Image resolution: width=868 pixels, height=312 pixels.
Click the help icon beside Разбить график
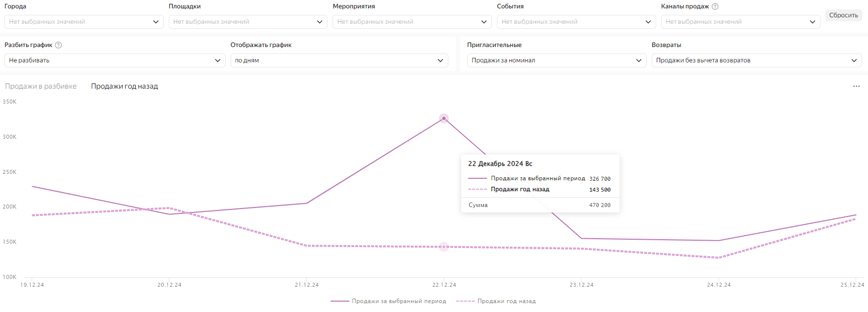click(x=58, y=45)
